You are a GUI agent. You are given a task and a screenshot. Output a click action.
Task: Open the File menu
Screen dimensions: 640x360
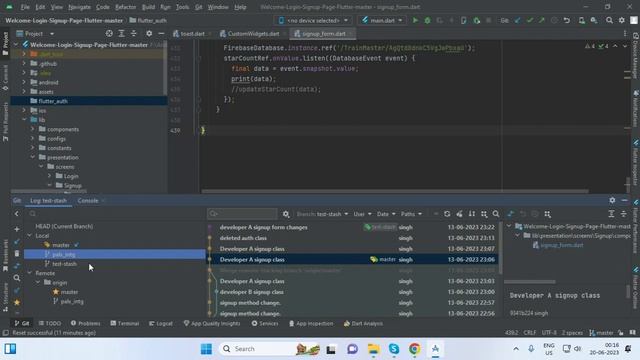25,7
